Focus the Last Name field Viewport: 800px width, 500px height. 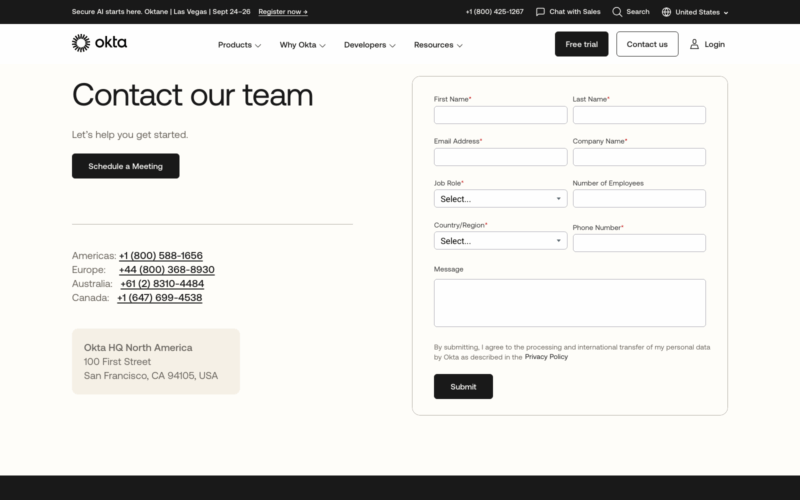point(639,115)
